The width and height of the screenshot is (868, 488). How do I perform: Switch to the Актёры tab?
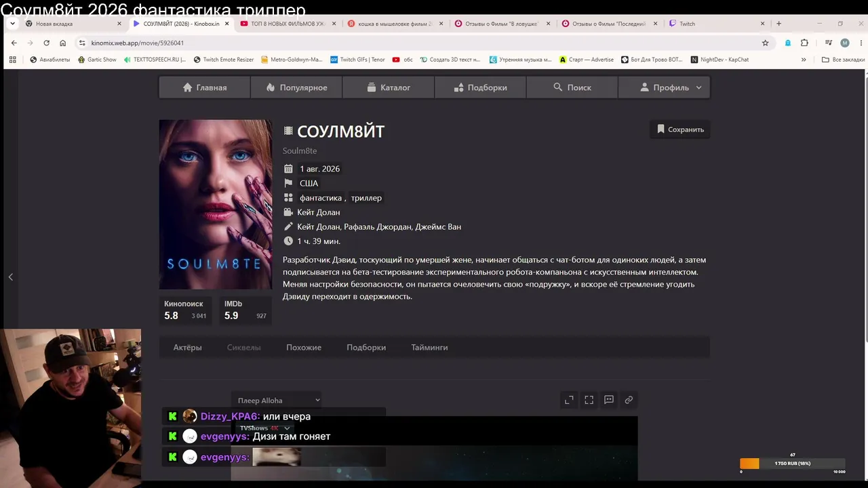coord(187,348)
